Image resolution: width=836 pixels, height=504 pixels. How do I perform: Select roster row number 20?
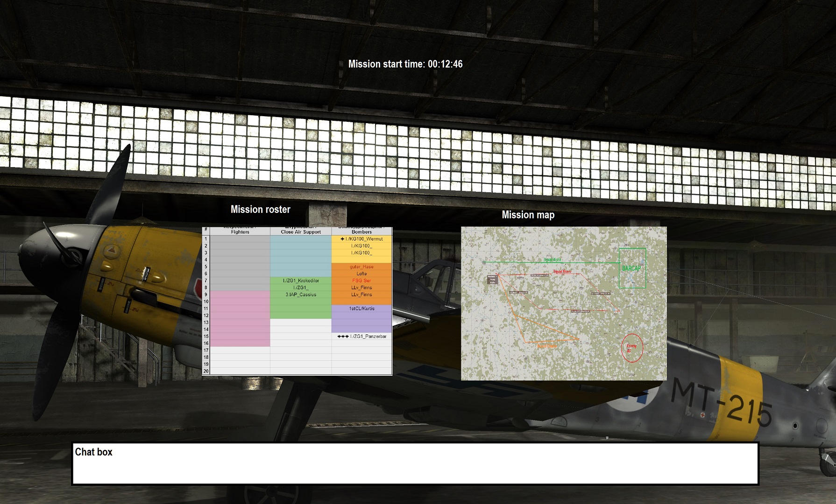206,371
